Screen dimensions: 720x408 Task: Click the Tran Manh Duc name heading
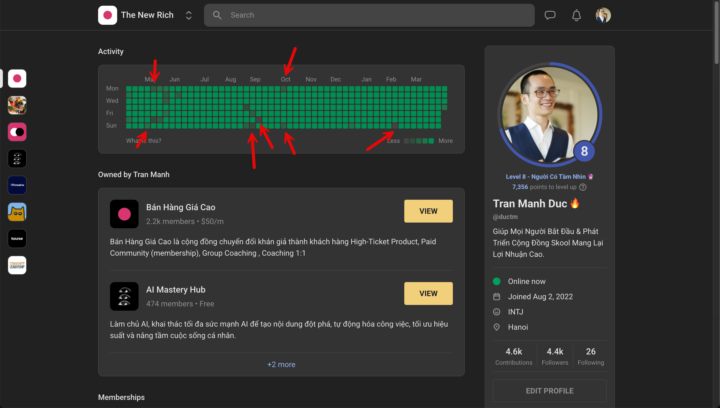point(530,204)
